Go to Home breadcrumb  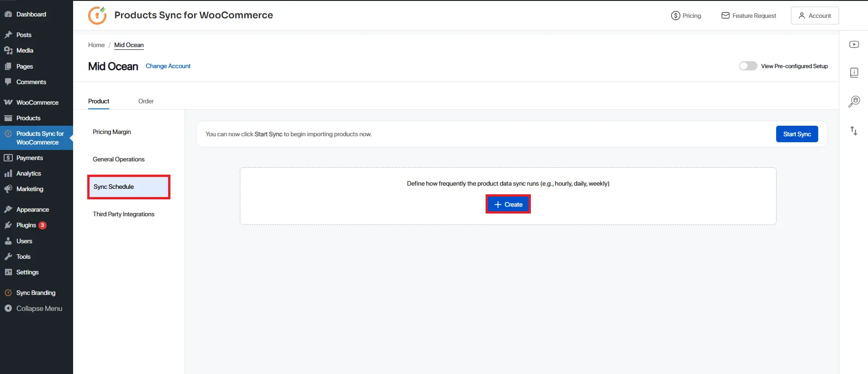pyautogui.click(x=96, y=45)
